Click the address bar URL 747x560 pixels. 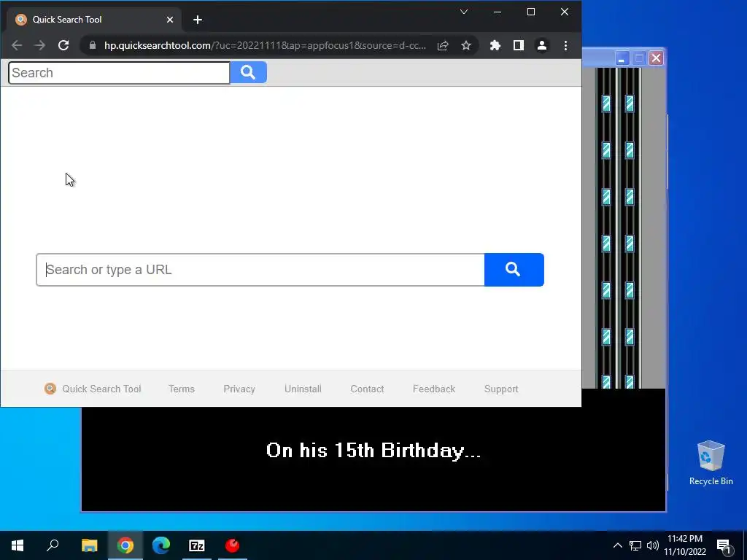265,45
